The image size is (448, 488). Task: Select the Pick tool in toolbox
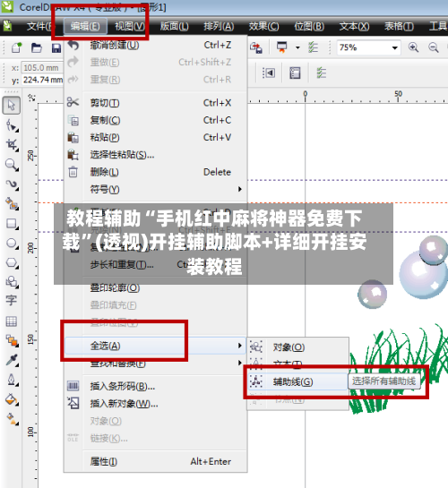pyautogui.click(x=12, y=106)
